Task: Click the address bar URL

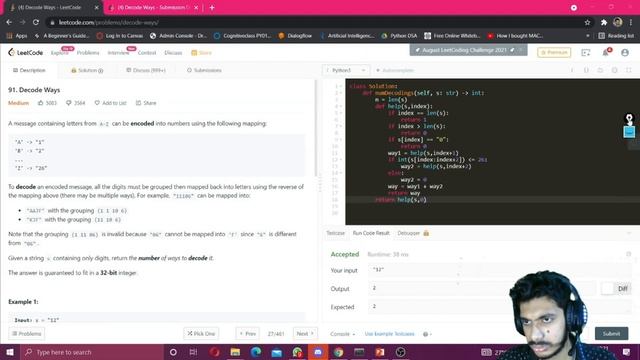Action: pyautogui.click(x=109, y=22)
